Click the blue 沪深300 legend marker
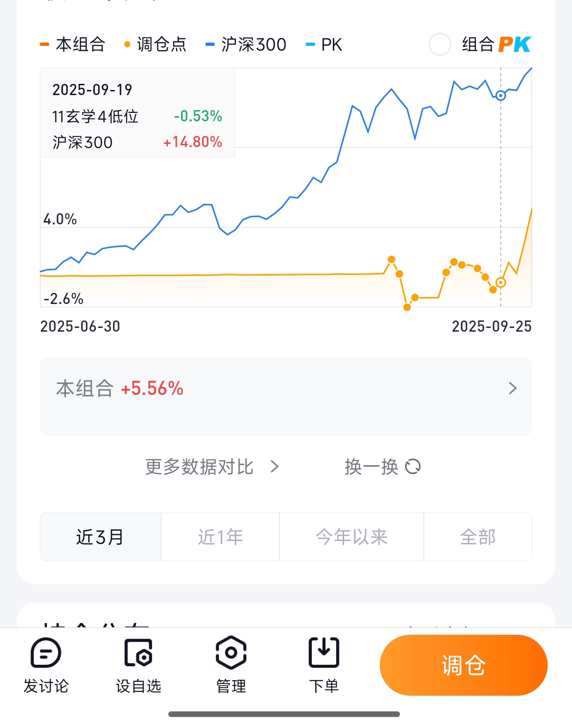Image resolution: width=572 pixels, height=728 pixels. click(x=210, y=45)
